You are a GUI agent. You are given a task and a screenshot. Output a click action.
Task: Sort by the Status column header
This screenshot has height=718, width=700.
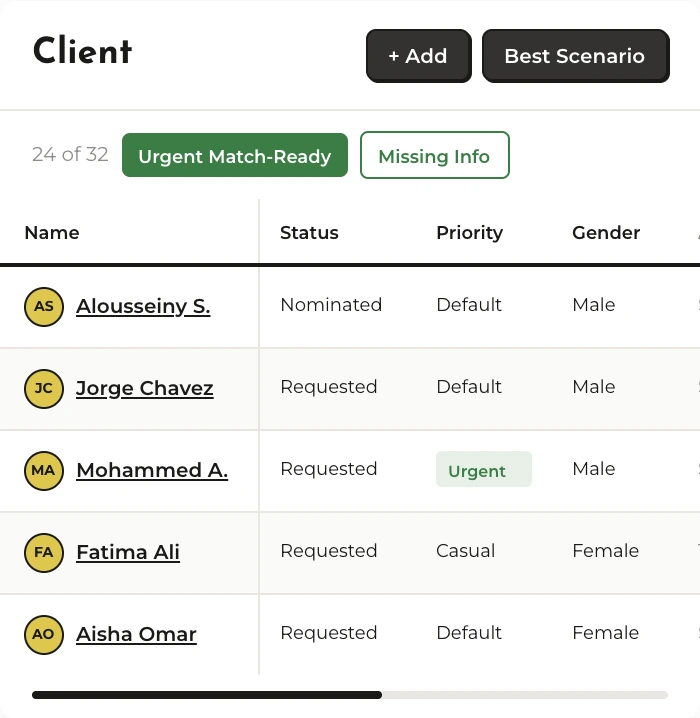[309, 233]
